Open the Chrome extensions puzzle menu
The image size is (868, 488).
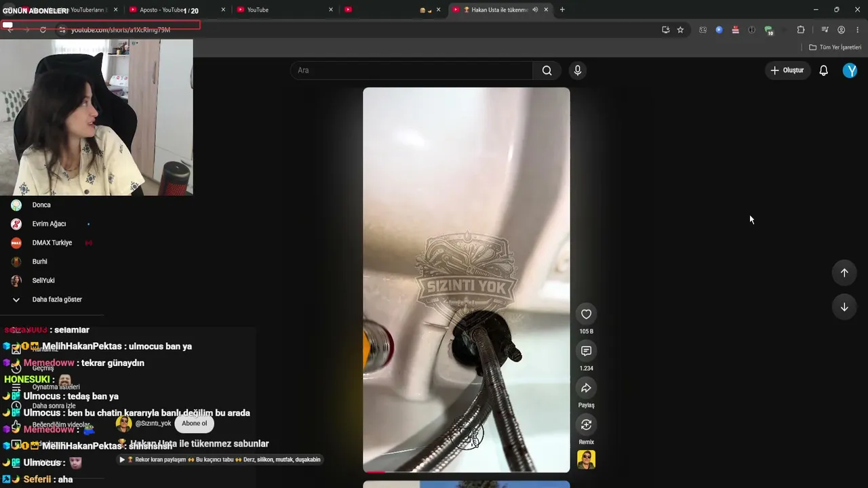pos(801,30)
